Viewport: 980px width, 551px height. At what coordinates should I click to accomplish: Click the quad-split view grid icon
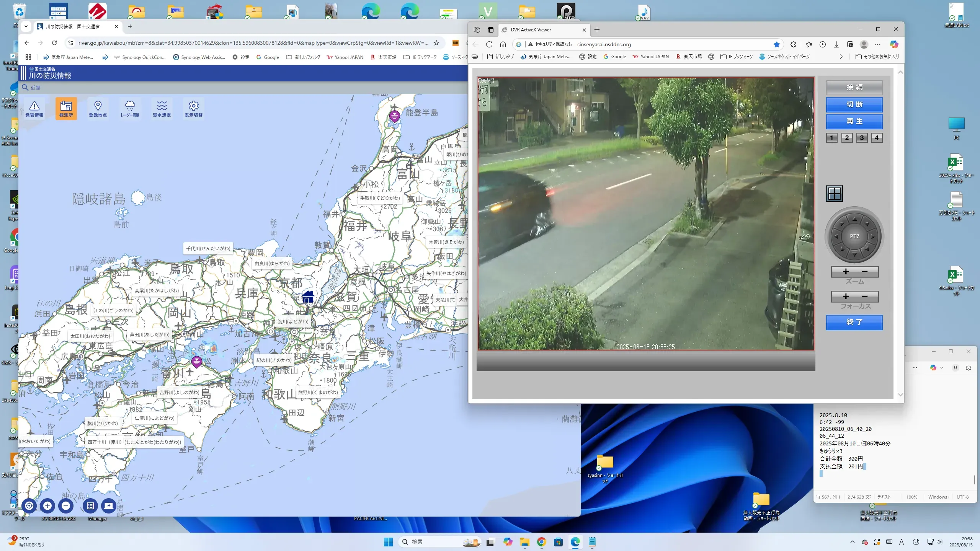[834, 194]
